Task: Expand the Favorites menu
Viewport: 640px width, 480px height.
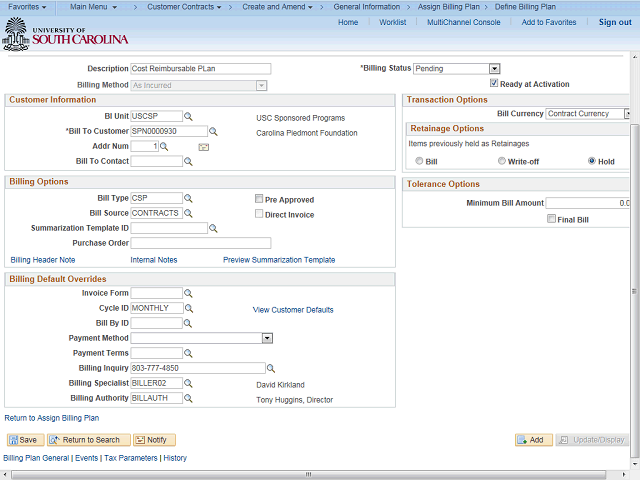Action: click(x=27, y=7)
